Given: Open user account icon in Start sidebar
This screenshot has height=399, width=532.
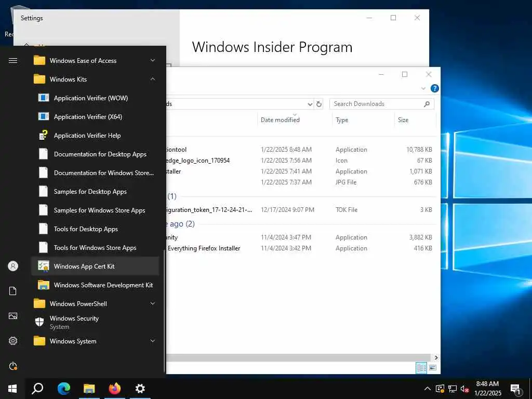Looking at the screenshot, I should click(13, 266).
